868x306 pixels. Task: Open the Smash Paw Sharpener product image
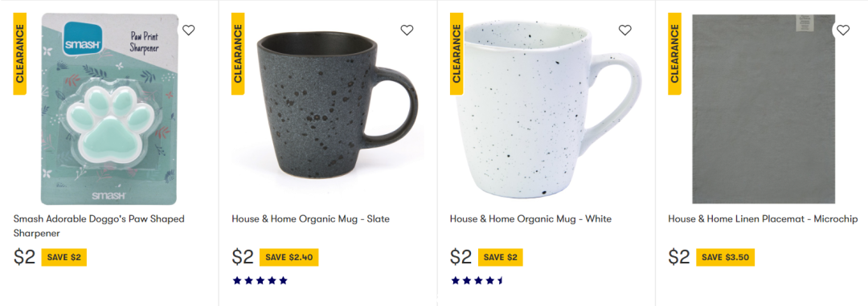pyautogui.click(x=109, y=109)
